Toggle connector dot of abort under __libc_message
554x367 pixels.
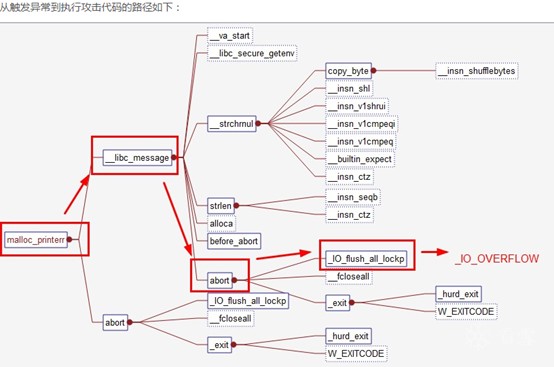pos(235,280)
